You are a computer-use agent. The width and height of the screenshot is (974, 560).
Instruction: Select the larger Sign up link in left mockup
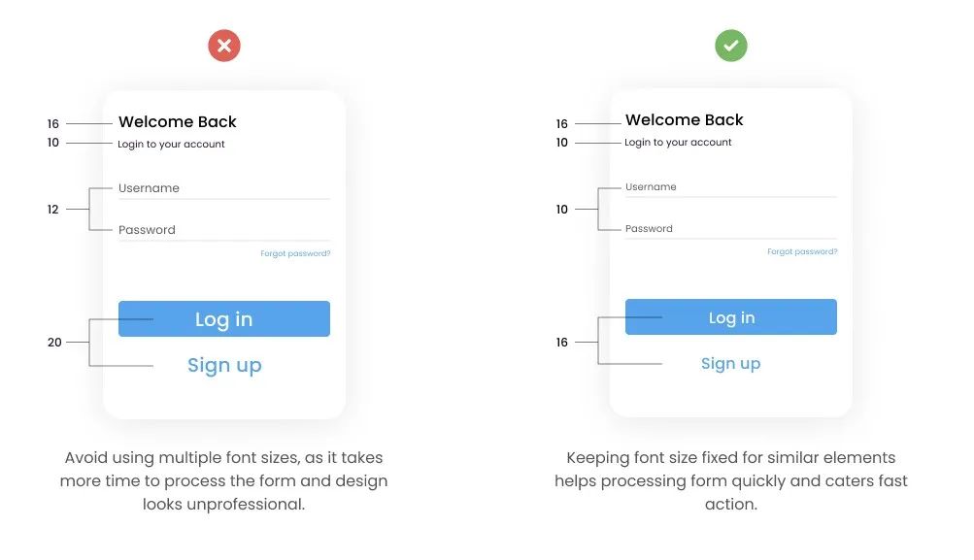click(x=224, y=365)
